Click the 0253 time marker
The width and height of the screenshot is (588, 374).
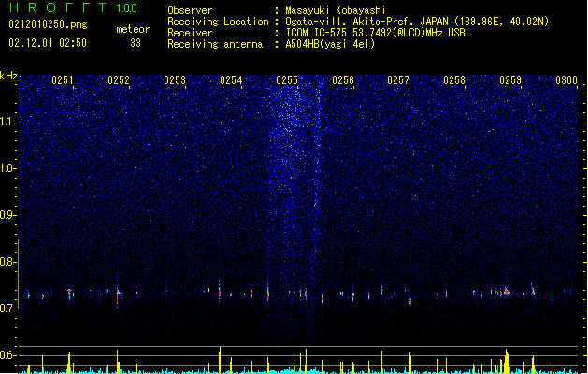click(x=175, y=79)
